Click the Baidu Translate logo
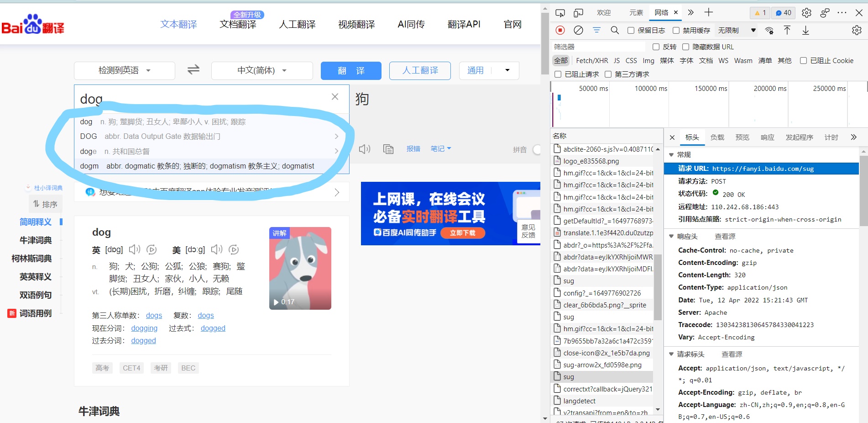 [33, 24]
